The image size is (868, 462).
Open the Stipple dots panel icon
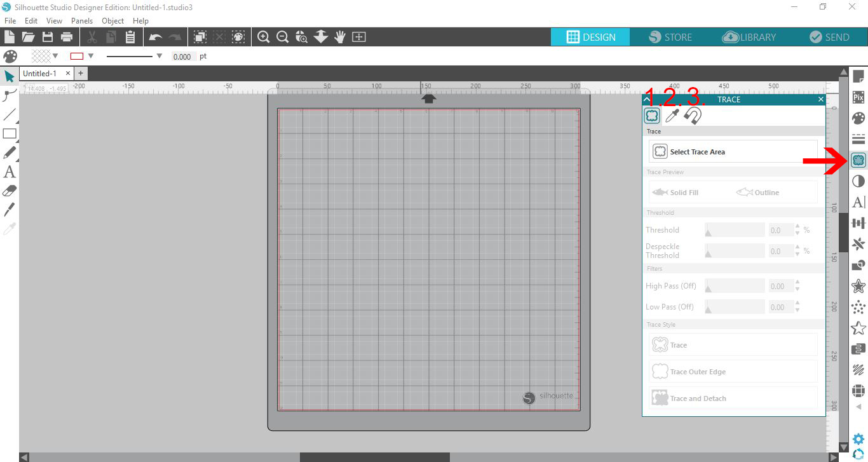tap(858, 307)
